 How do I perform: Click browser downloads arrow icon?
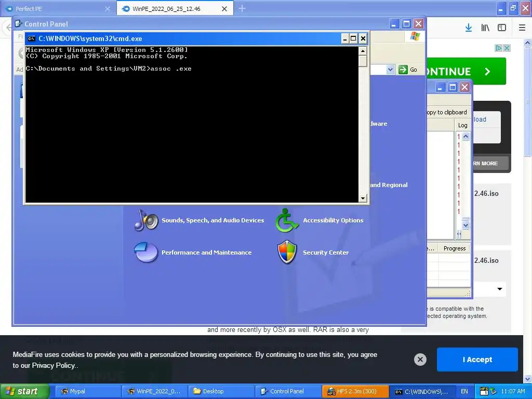[x=469, y=28]
